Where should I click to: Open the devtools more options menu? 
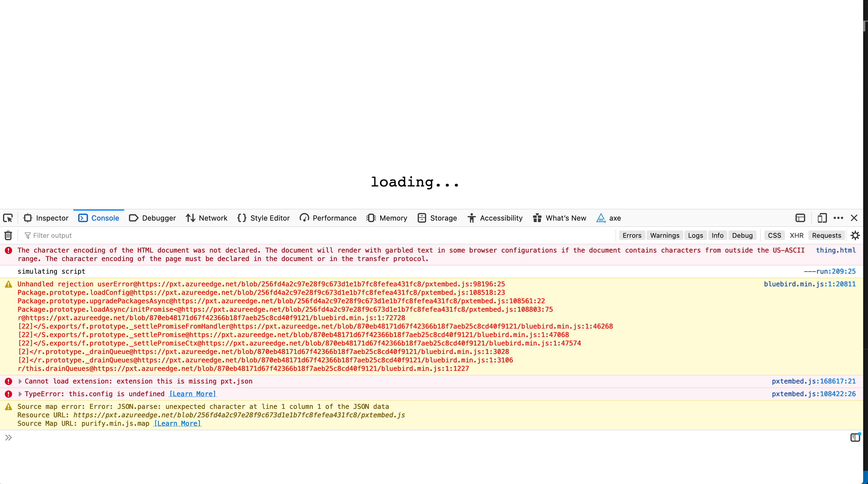click(838, 218)
